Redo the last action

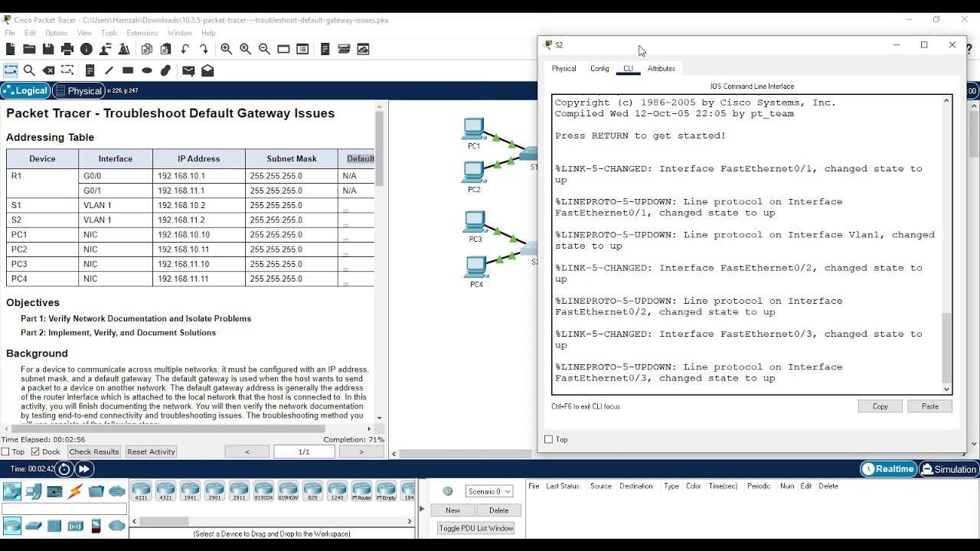204,49
